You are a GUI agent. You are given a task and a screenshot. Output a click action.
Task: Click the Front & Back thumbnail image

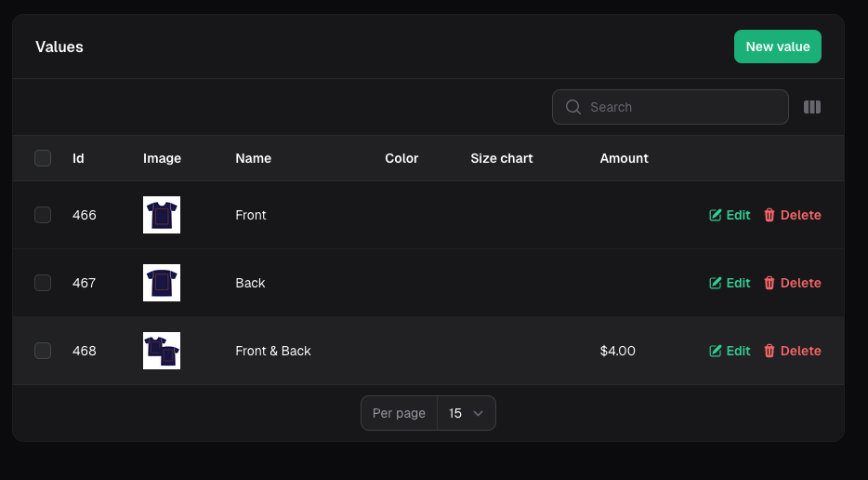[x=162, y=351]
